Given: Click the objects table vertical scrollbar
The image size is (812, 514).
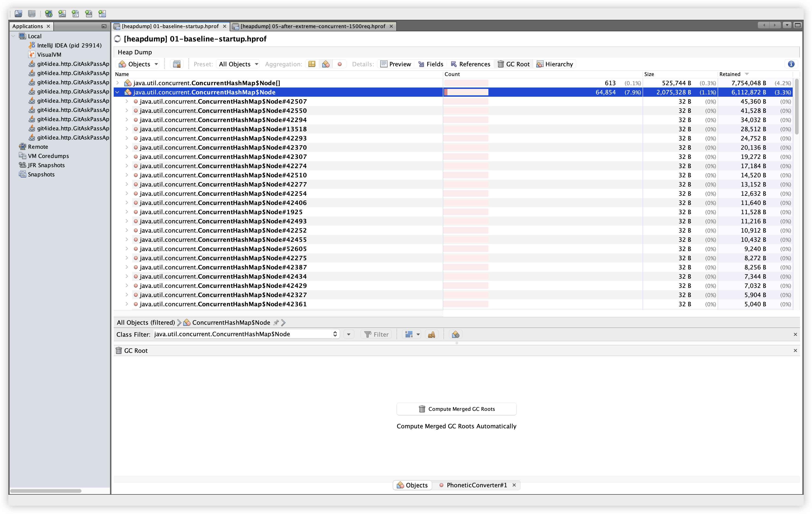Looking at the screenshot, I should [797, 107].
